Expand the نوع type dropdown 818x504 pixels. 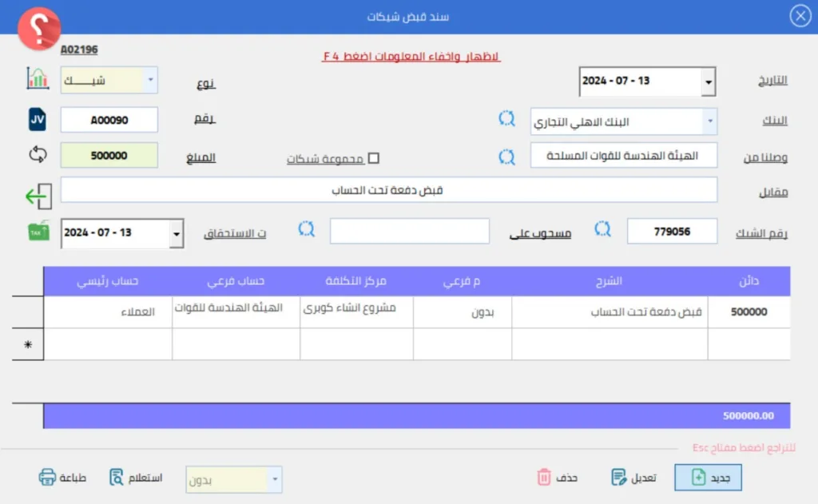coord(150,80)
